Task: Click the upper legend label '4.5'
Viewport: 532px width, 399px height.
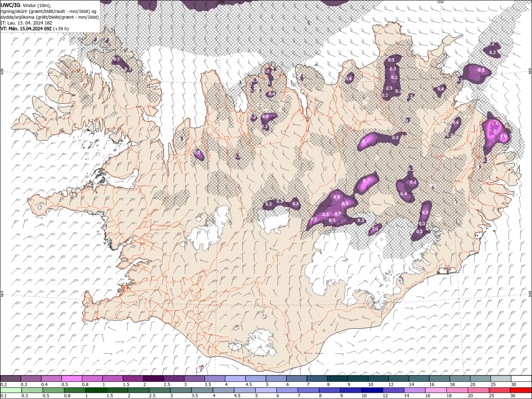Action: coord(249,384)
